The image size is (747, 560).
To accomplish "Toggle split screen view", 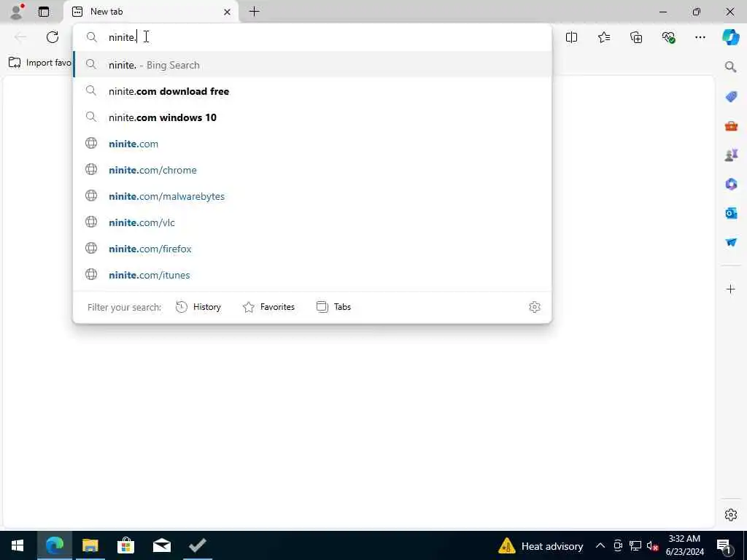I will (571, 37).
